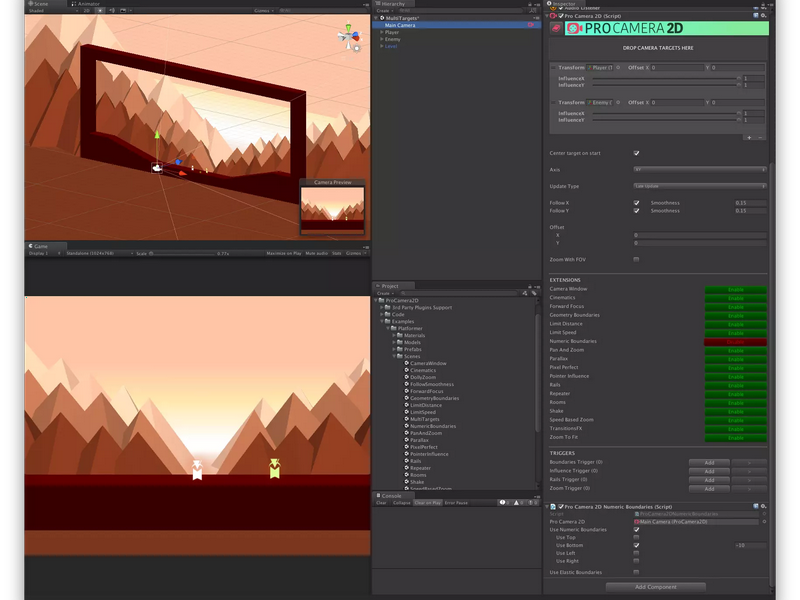This screenshot has width=800, height=600.
Task: Switch to the Animator tab
Action: 86,4
